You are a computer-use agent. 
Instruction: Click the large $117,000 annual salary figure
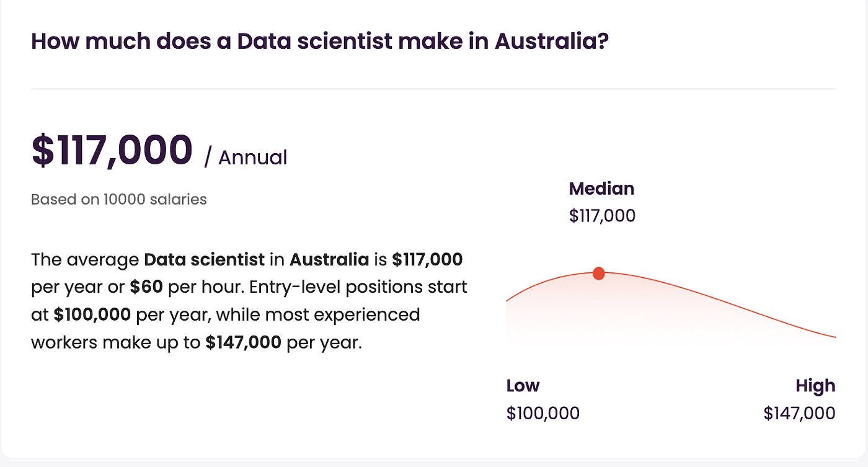tap(112, 150)
